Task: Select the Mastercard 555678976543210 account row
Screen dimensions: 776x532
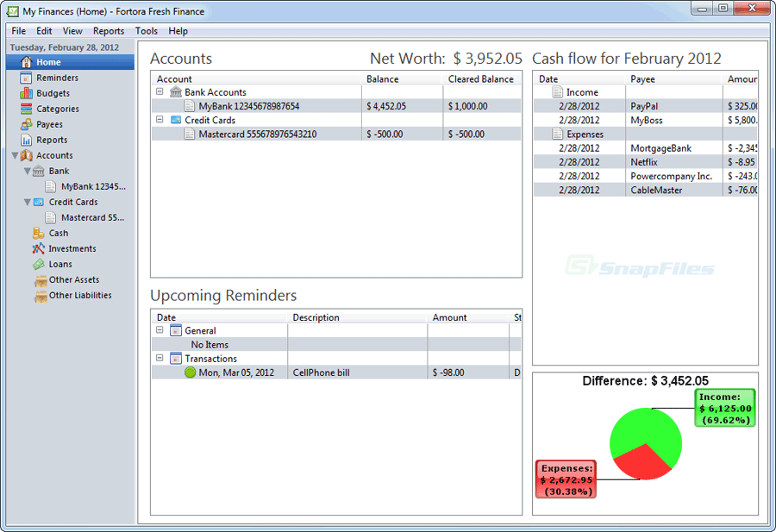Action: 336,135
